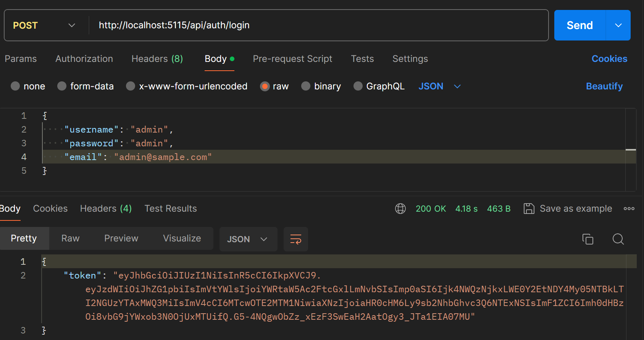Image resolution: width=644 pixels, height=340 pixels.
Task: Click the opening brace on response line 1
Action: pyautogui.click(x=44, y=262)
